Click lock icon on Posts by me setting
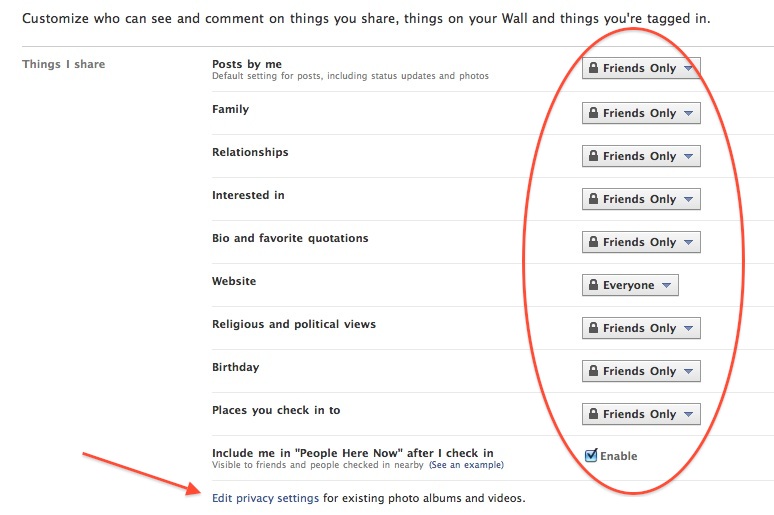The width and height of the screenshot is (774, 515). coord(593,68)
